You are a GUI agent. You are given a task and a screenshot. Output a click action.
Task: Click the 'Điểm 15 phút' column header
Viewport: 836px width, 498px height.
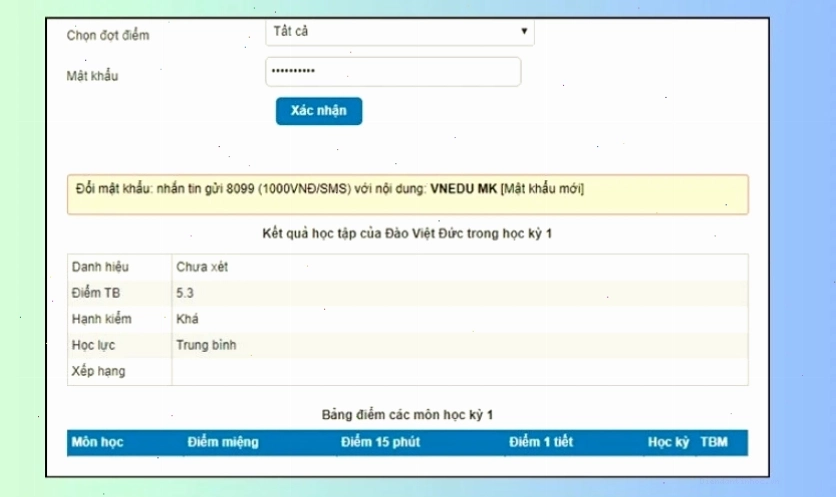point(381,442)
